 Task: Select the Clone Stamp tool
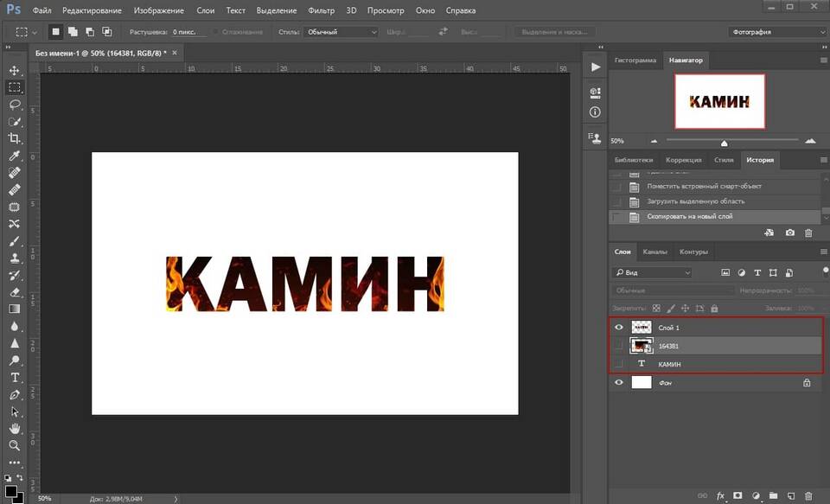[x=15, y=258]
